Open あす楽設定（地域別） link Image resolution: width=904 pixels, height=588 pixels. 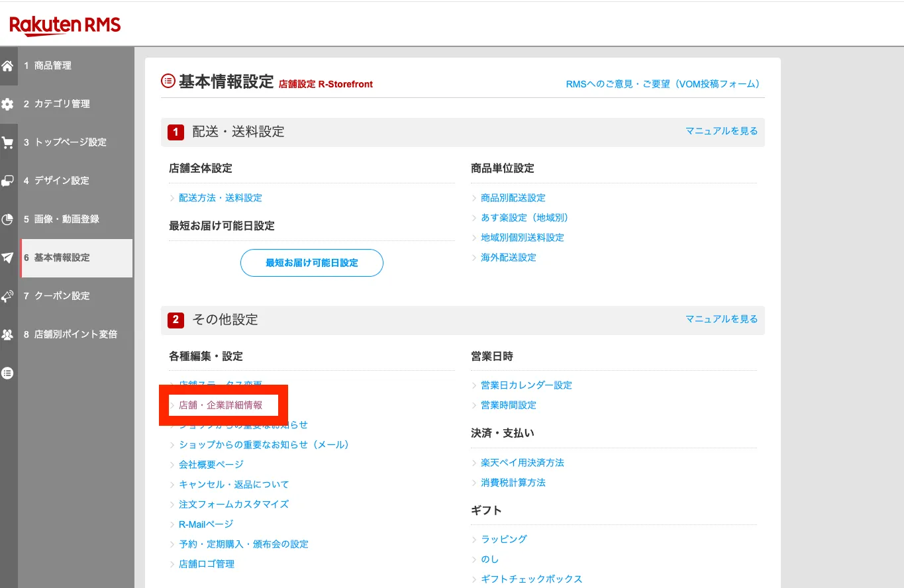point(525,218)
